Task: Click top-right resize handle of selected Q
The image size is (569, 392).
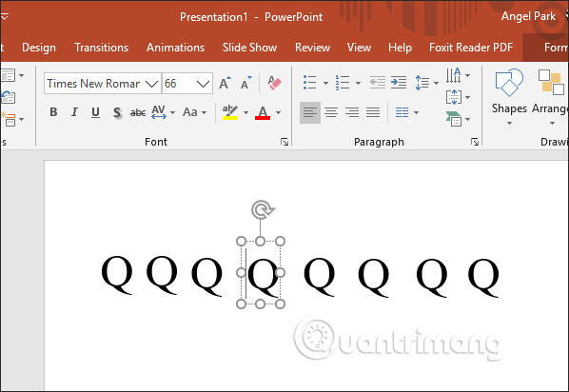Action: click(x=280, y=241)
